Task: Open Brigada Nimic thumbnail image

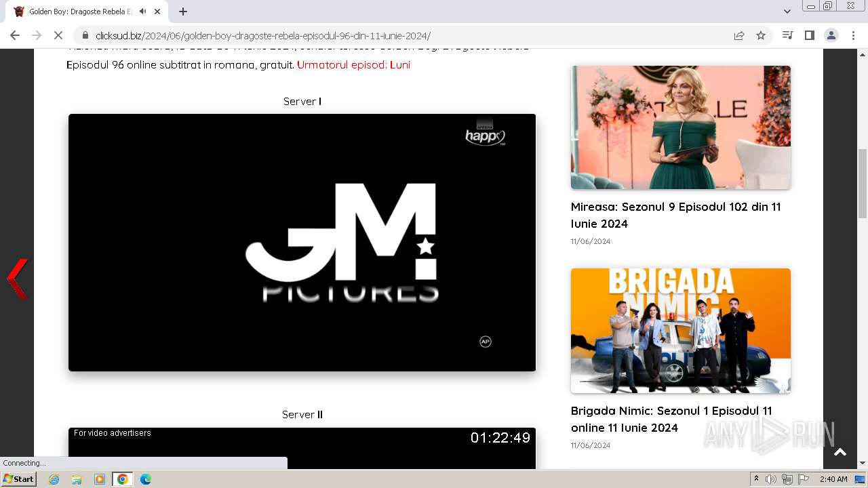Action: 681,331
